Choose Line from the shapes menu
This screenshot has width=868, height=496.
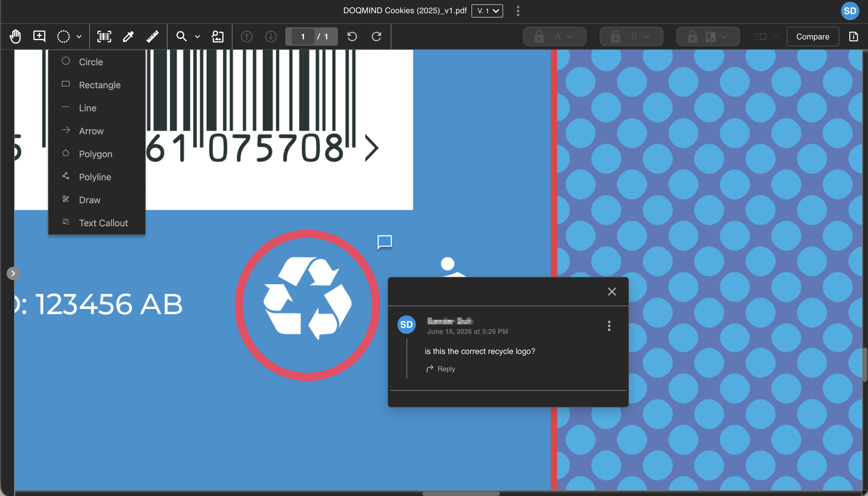click(97, 108)
